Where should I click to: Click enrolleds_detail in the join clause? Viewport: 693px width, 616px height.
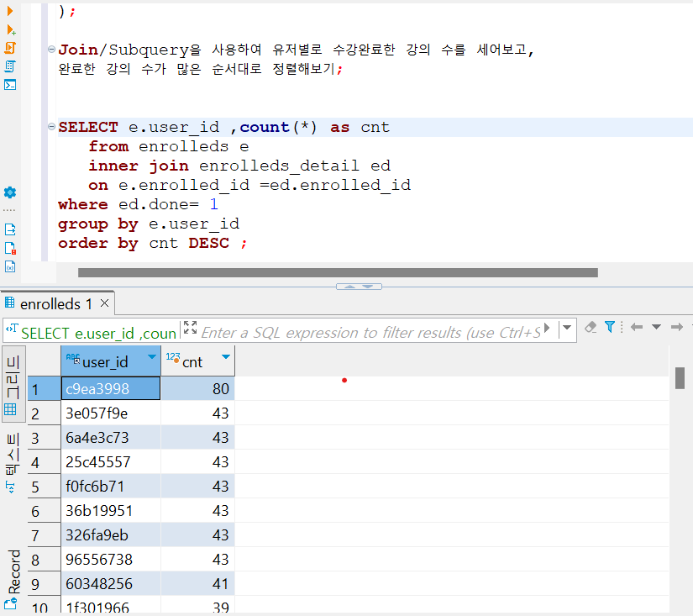pyautogui.click(x=279, y=166)
